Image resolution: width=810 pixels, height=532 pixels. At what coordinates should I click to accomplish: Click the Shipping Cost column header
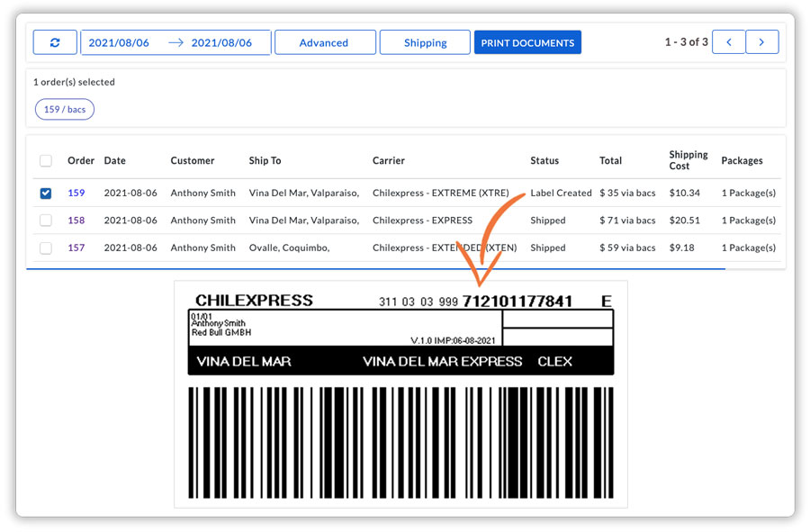coord(688,160)
